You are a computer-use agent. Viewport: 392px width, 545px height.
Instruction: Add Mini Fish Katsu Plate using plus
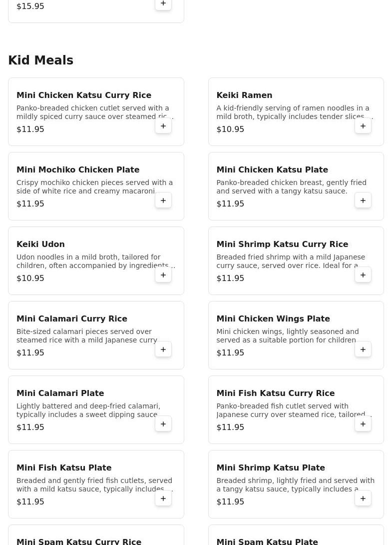coord(163,498)
